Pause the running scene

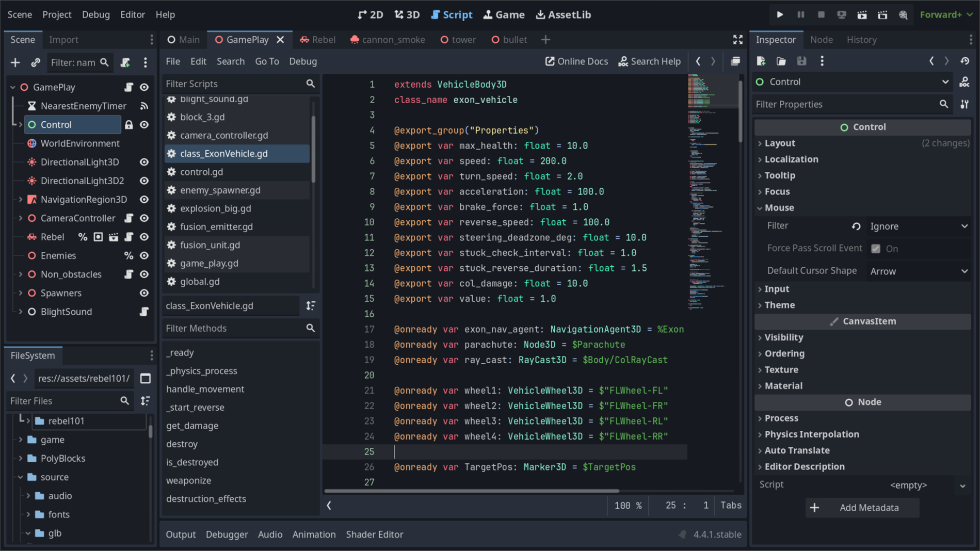click(x=800, y=14)
